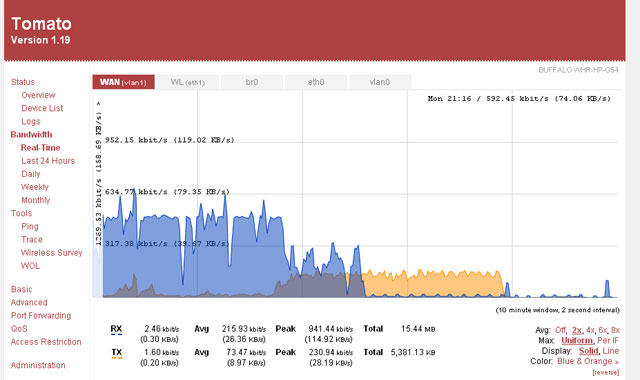This screenshot has height=380, width=640.
Task: Click the 952.15 kbit/s gridline label
Action: [169, 140]
